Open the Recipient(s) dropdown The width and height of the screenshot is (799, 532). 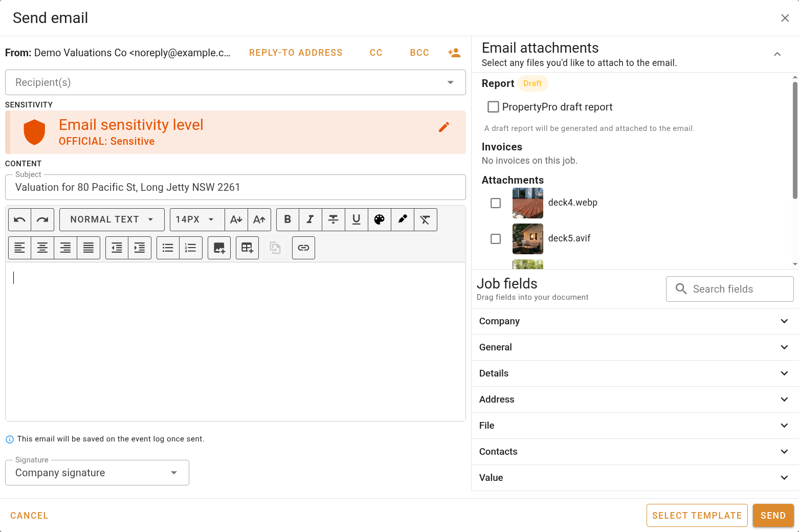point(235,82)
